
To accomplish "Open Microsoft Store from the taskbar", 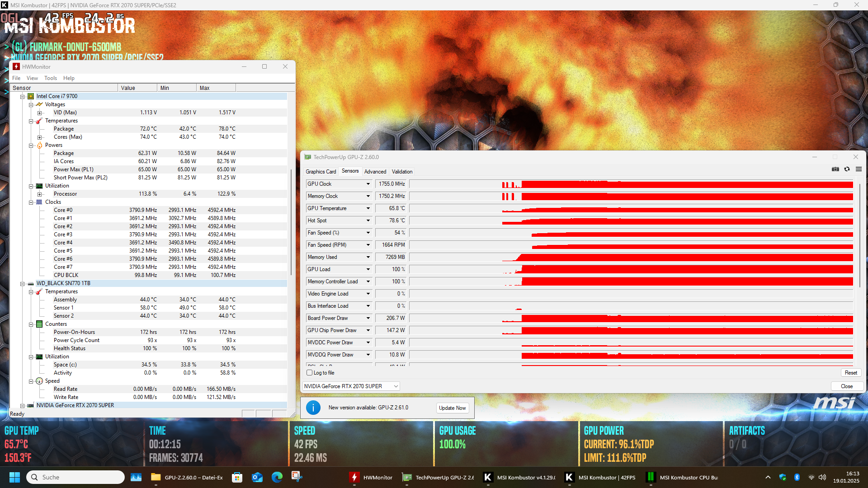I will 237,477.
